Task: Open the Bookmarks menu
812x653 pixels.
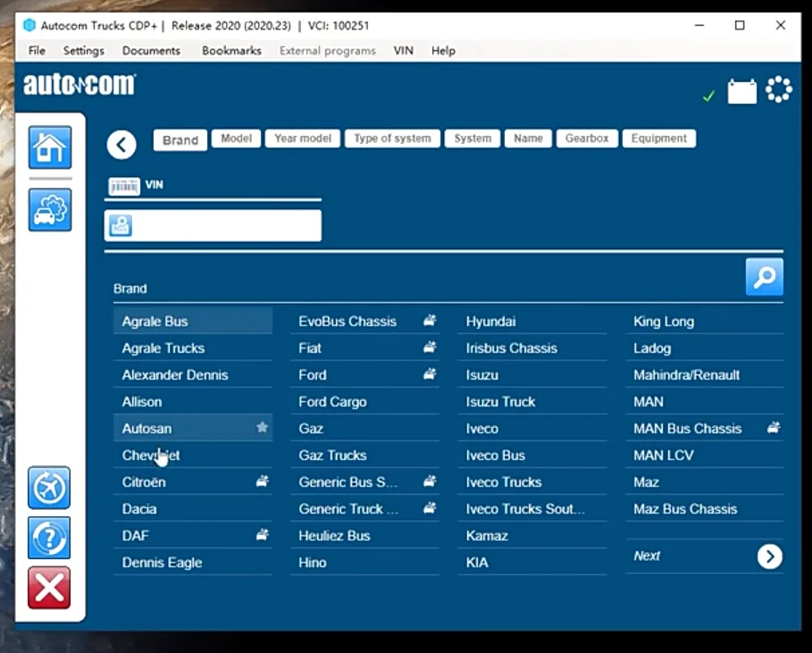Action: (x=231, y=51)
